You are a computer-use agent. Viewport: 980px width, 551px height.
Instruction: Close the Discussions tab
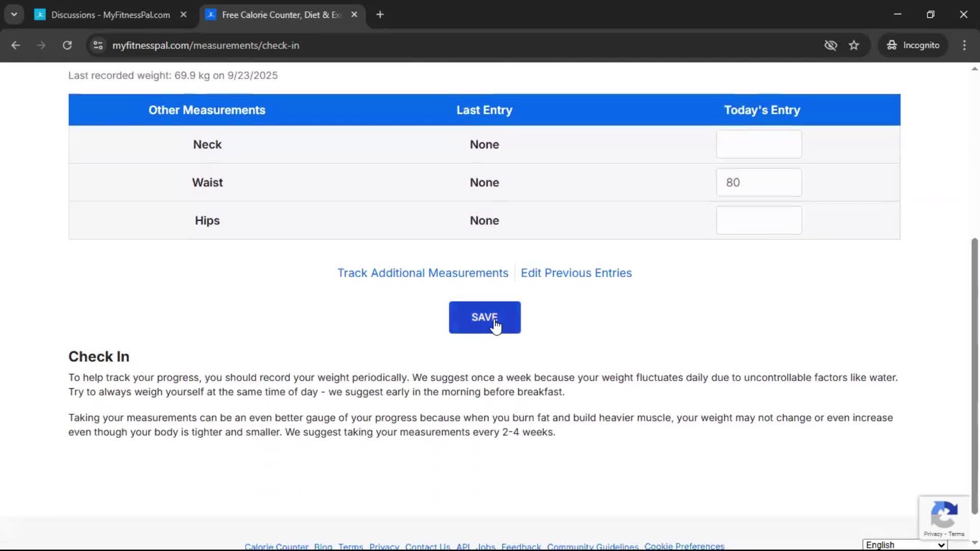coord(183,15)
